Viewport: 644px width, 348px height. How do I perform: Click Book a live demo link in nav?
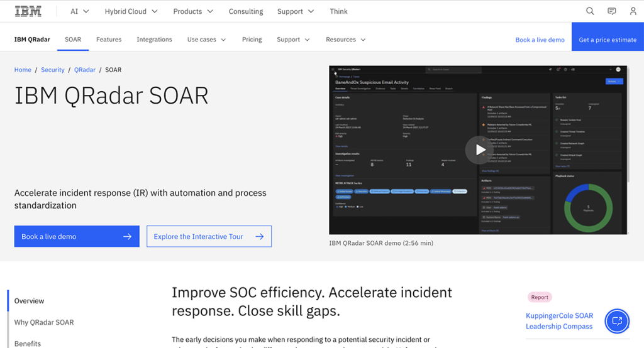click(x=540, y=40)
